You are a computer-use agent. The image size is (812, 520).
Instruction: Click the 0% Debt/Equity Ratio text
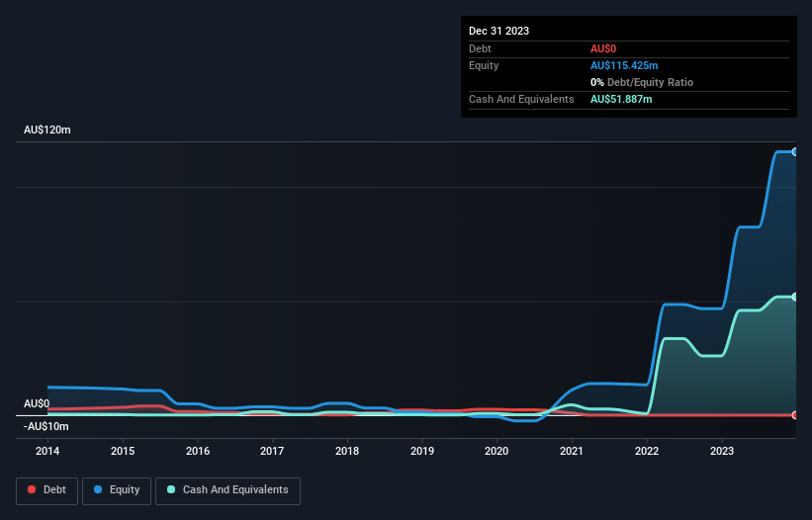point(642,82)
